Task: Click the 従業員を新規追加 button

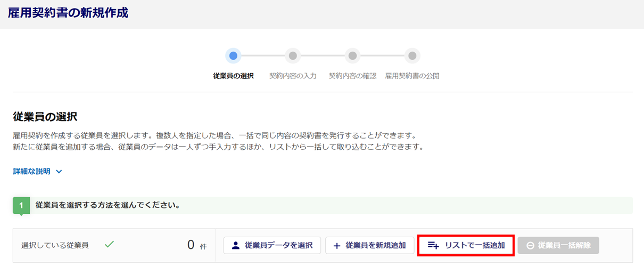Action: pyautogui.click(x=370, y=245)
